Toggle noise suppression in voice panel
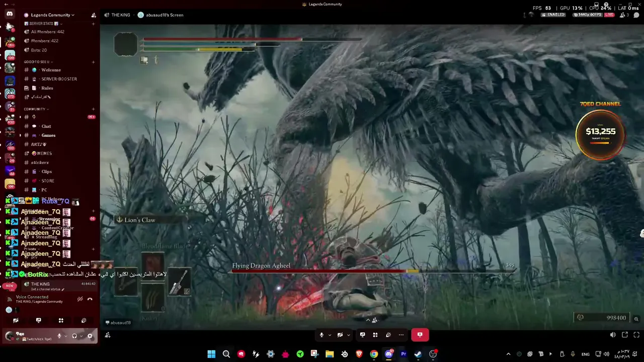The image size is (644, 362). (80, 299)
